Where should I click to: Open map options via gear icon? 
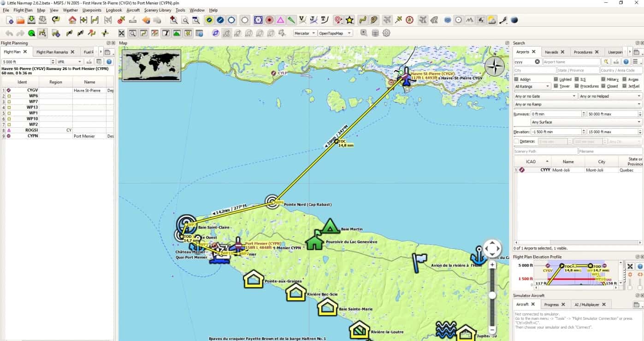pos(386,33)
